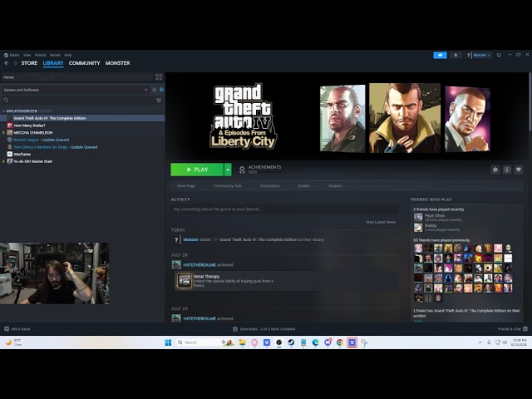Viewport: 532px width, 399px height.
Task: Open the Support link
Action: (335, 186)
